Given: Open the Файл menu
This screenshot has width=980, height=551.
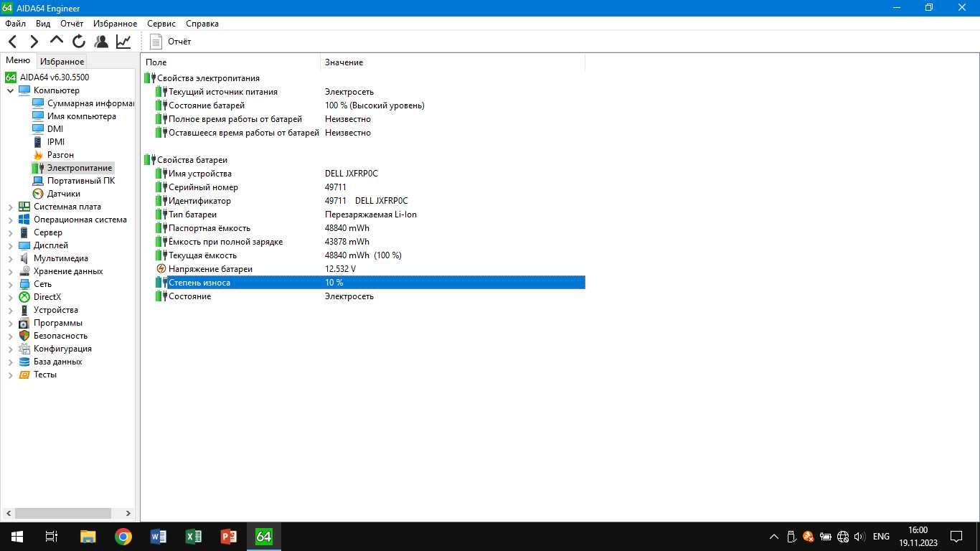Looking at the screenshot, I should coord(15,24).
